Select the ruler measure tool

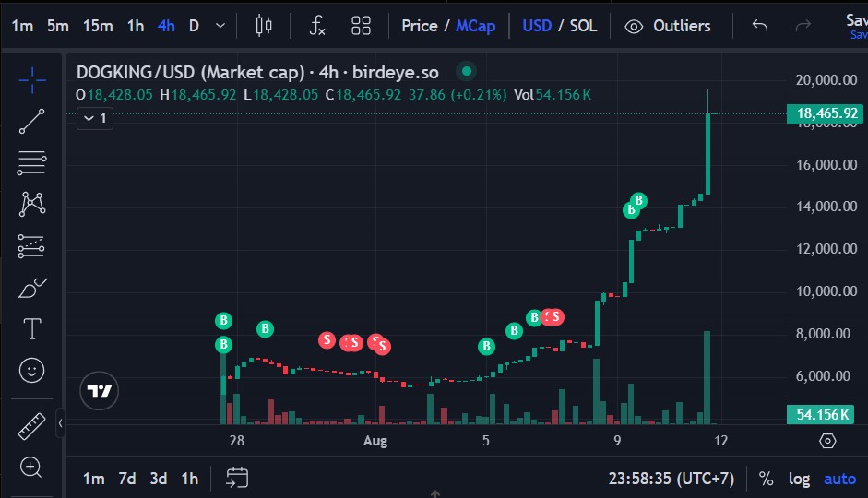pyautogui.click(x=31, y=426)
